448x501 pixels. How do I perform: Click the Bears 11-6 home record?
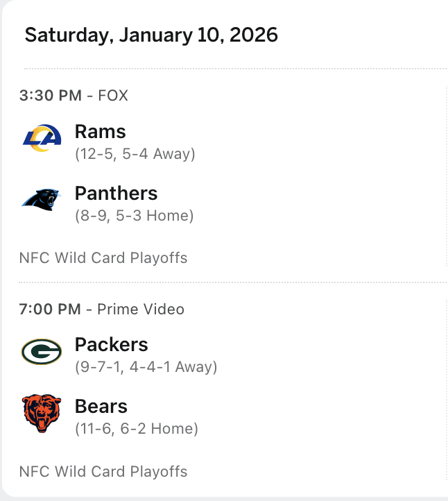point(137,429)
